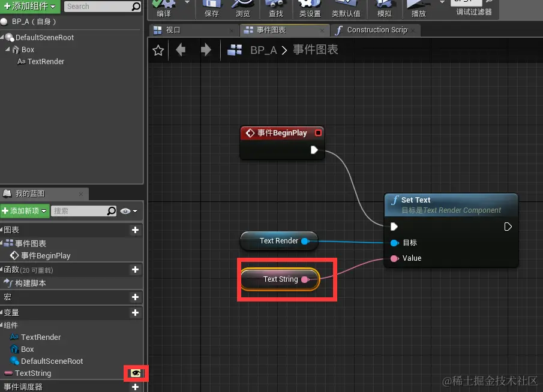Click the 事件图表 breadcrumb label
This screenshot has height=392, width=543.
coord(316,50)
